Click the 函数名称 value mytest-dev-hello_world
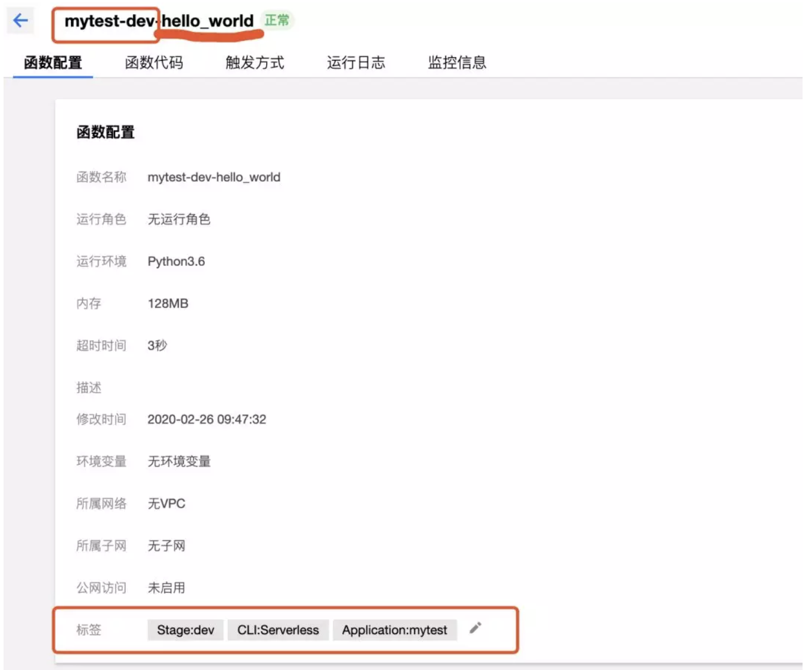The width and height of the screenshot is (812, 670). [215, 177]
